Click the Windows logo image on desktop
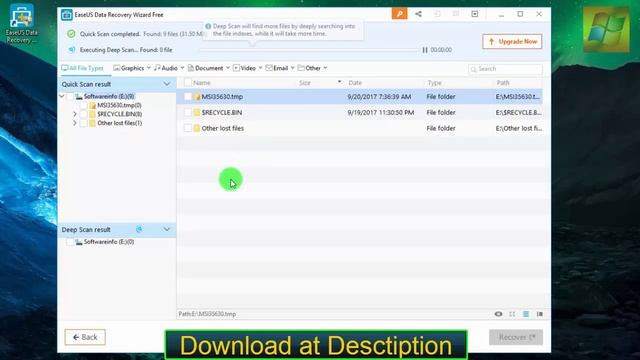Screen dimensions: 640x360 point(606,29)
